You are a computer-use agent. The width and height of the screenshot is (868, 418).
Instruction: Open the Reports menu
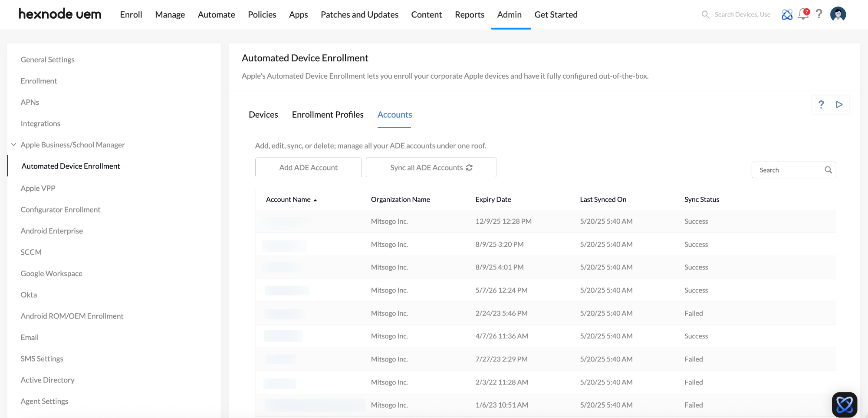pos(470,15)
